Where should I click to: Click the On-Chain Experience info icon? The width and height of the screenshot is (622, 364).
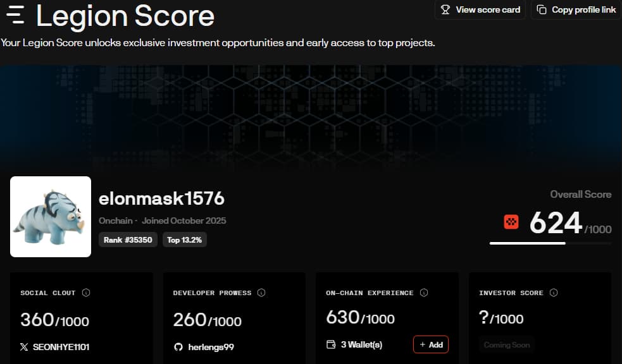pos(424,293)
